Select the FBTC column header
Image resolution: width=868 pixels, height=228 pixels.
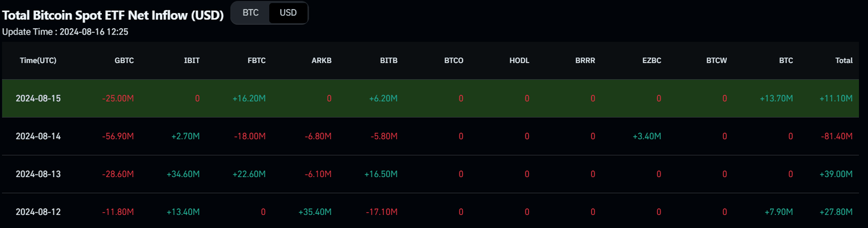pyautogui.click(x=256, y=61)
